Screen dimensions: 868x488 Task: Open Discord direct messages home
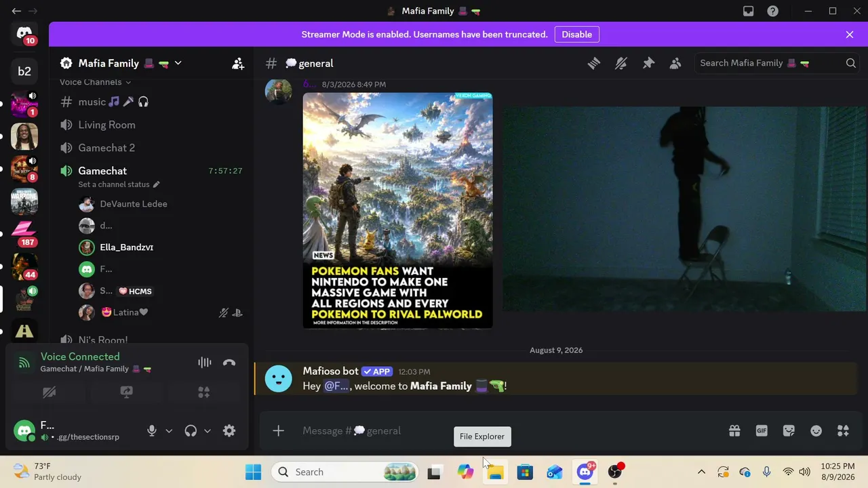[24, 33]
